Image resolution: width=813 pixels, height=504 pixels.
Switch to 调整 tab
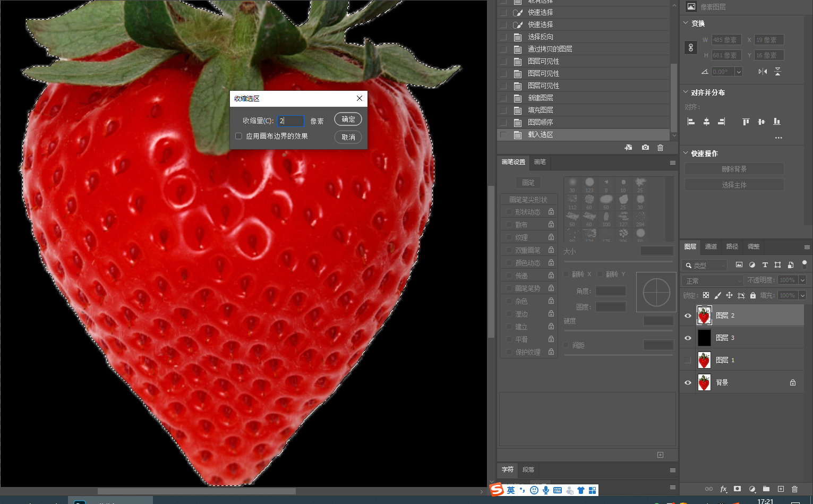[753, 246]
